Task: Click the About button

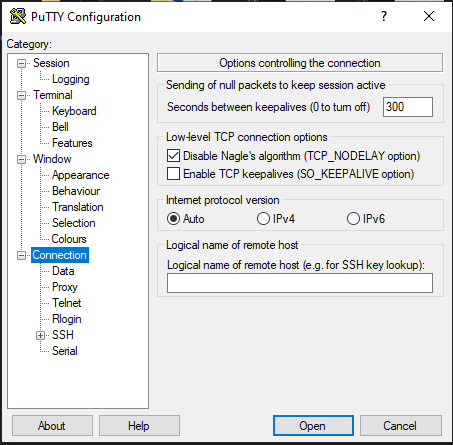Action: (52, 426)
